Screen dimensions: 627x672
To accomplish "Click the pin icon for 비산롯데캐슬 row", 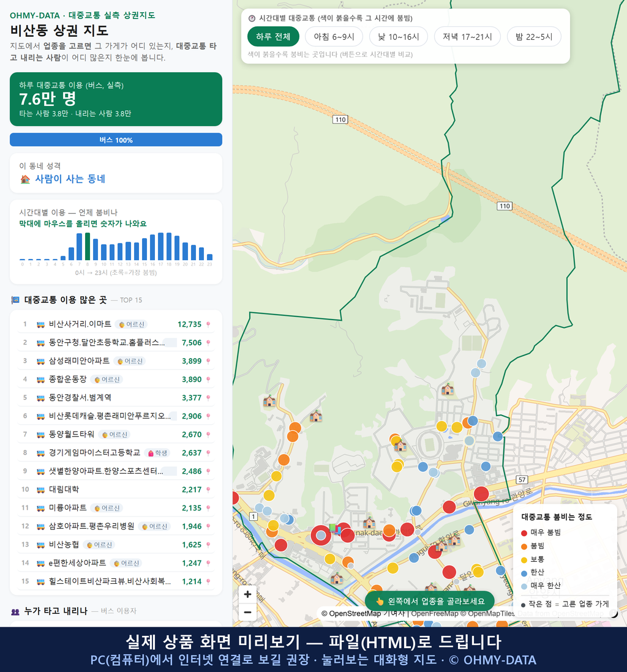I will click(208, 416).
